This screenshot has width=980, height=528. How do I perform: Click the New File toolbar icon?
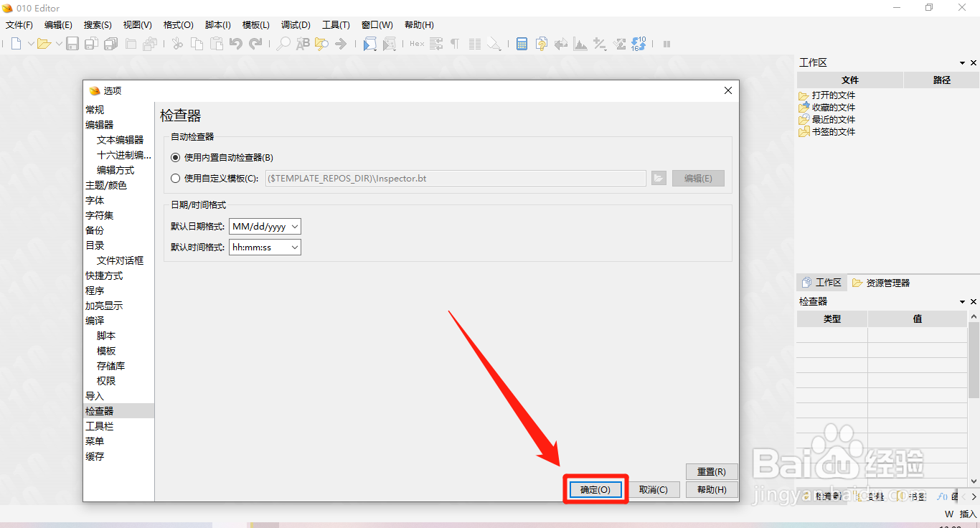click(16, 44)
